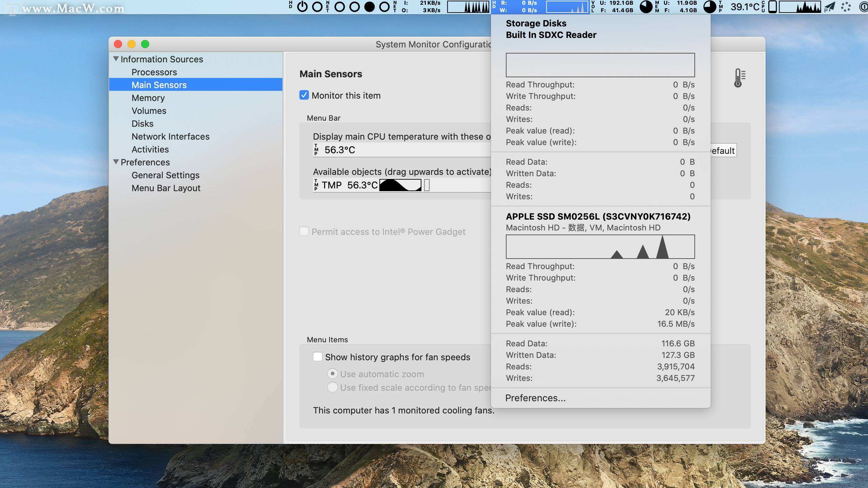The image size is (868, 488).
Task: Choose Preferences... in the Storage Disks menu
Action: (535, 398)
